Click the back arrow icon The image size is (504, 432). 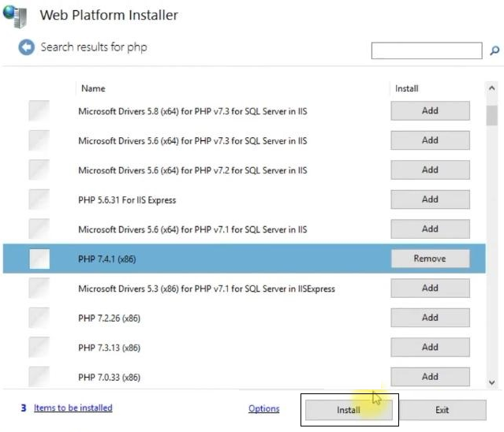[26, 47]
